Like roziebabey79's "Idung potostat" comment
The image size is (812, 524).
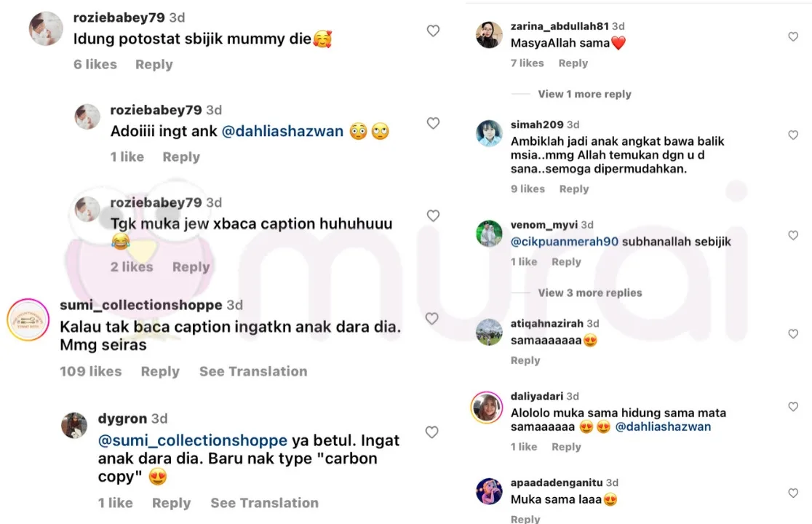(433, 31)
